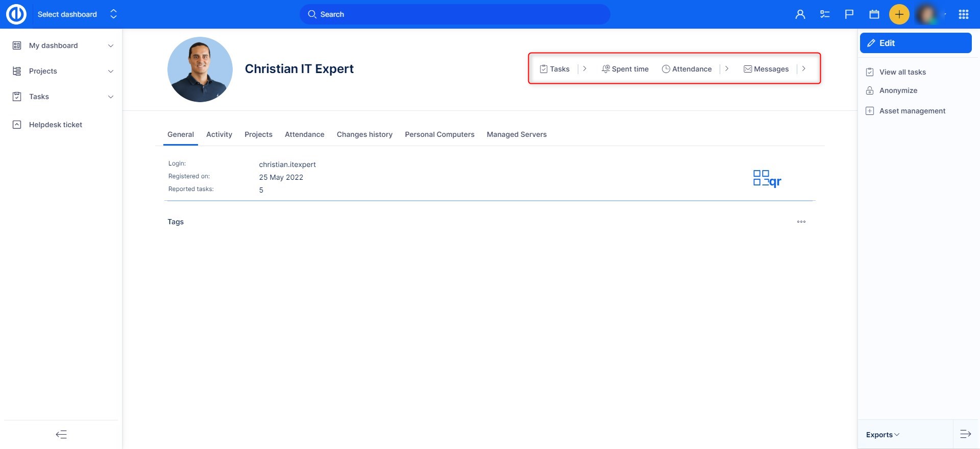Collapse the right panel with arrow icon
Image resolution: width=980 pixels, height=449 pixels.
(x=965, y=434)
